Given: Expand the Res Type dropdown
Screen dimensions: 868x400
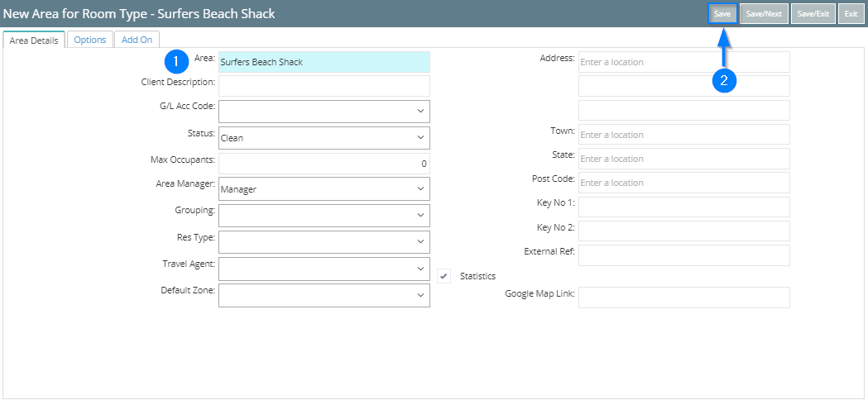Looking at the screenshot, I should 324,242.
